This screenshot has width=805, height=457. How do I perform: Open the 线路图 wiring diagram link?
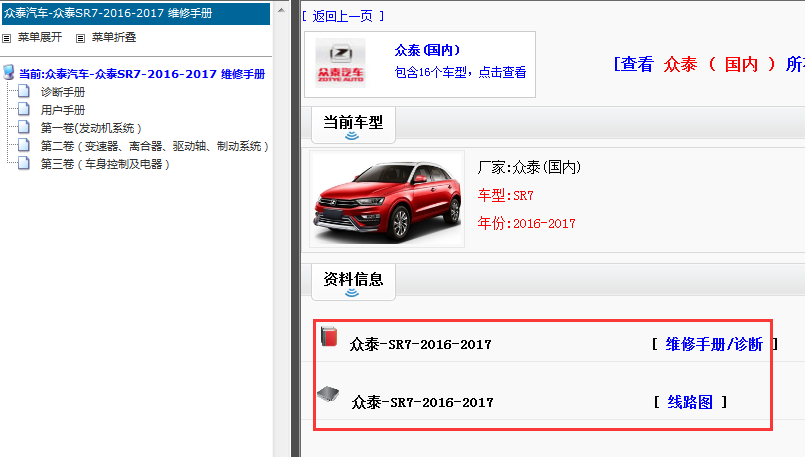pyautogui.click(x=690, y=402)
